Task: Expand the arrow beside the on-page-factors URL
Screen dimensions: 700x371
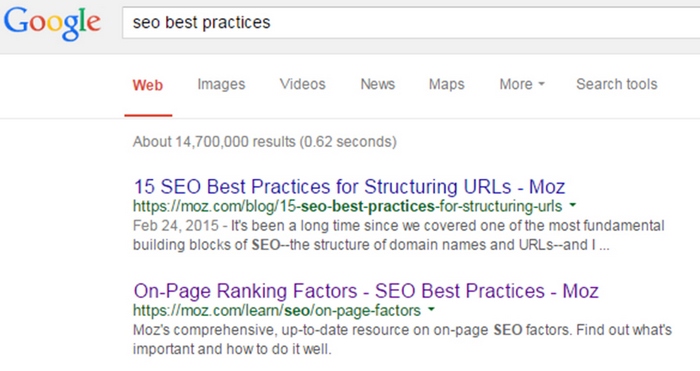Action: point(431,309)
